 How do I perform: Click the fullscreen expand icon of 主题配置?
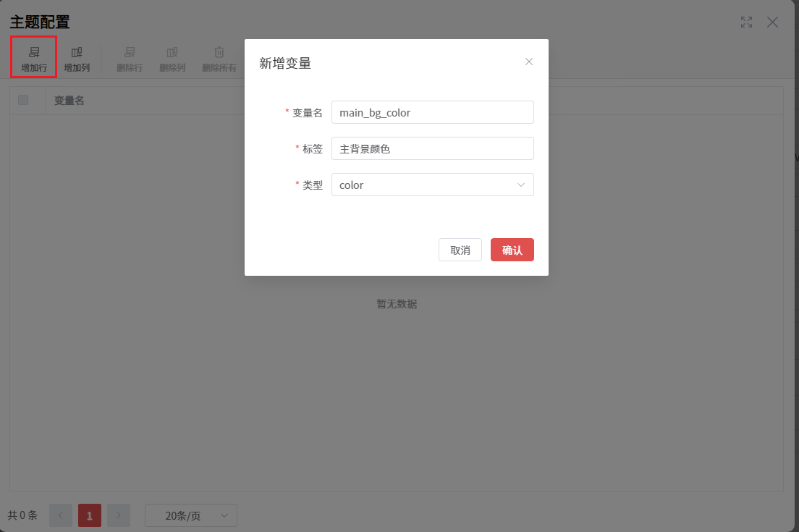746,22
